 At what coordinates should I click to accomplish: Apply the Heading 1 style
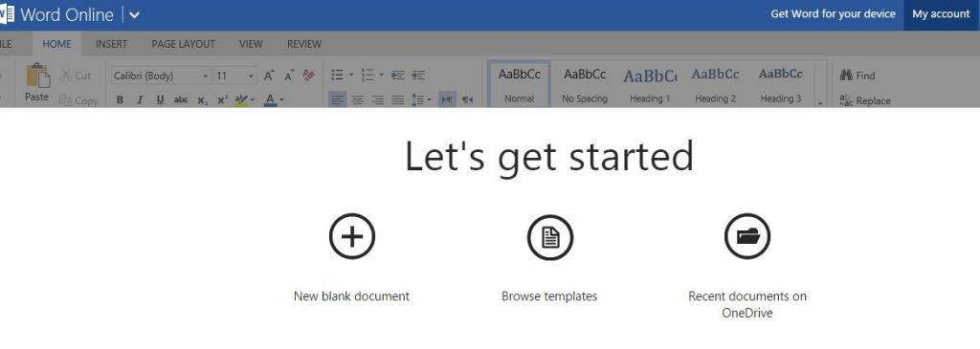click(x=650, y=85)
